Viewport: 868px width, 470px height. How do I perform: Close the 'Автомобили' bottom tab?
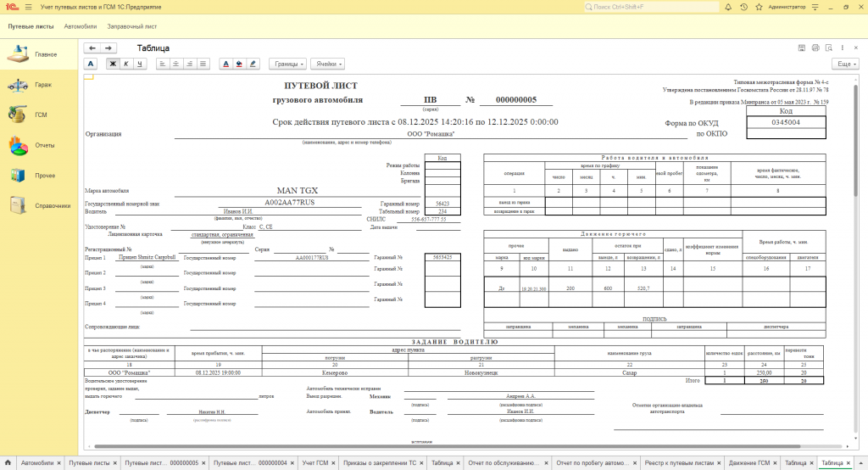click(x=58, y=463)
